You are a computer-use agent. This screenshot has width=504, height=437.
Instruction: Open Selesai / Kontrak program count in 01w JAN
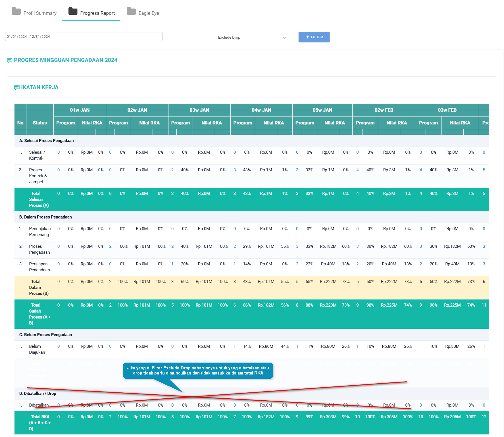click(x=59, y=152)
